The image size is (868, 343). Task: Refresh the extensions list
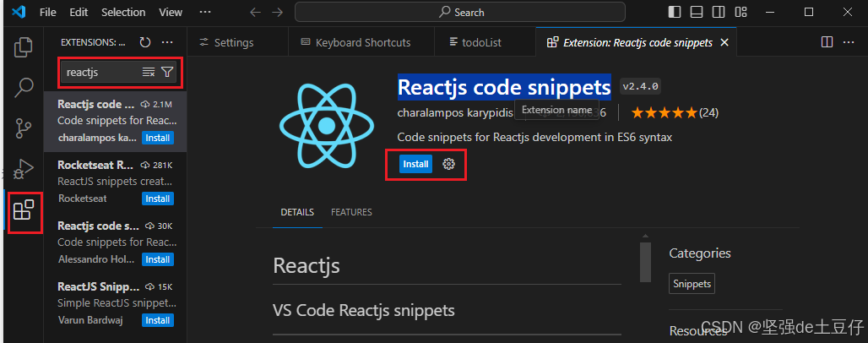[x=145, y=42]
